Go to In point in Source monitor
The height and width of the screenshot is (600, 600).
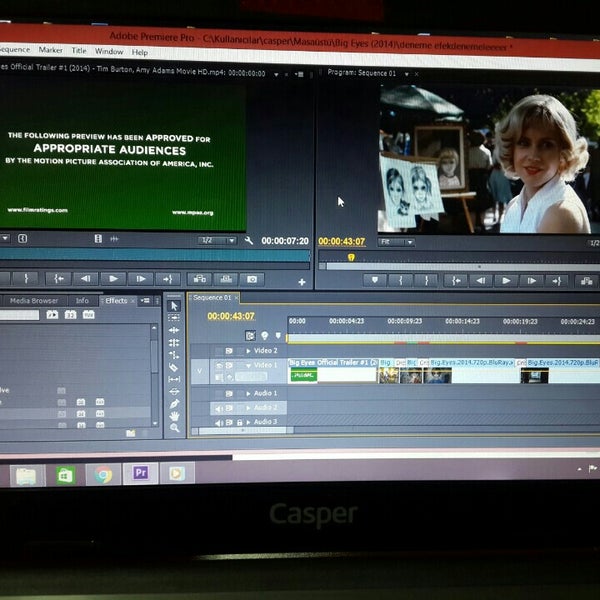pos(58,279)
